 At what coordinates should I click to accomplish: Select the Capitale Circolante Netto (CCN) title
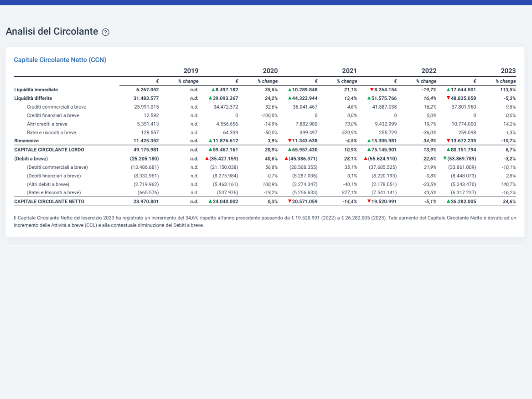pyautogui.click(x=60, y=59)
